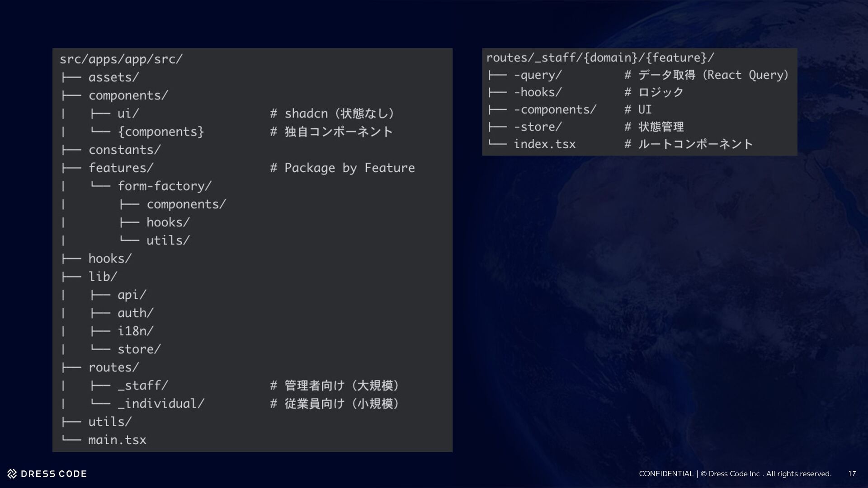The width and height of the screenshot is (868, 488).
Task: Select the constants/ folder entry
Action: pos(124,150)
